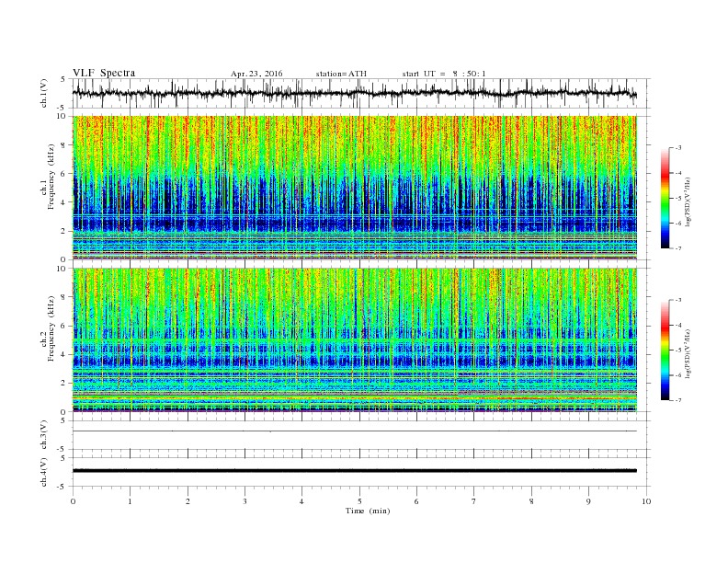Click the flat ch.3 voltage trace
Image resolution: width=728 pixels, height=563 pixels.
[x=355, y=431]
